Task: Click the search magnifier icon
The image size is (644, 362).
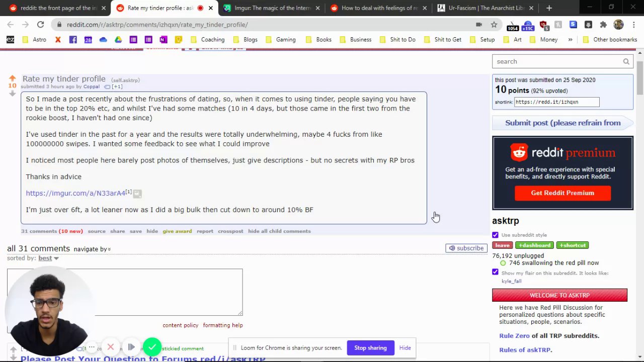Action: pyautogui.click(x=626, y=61)
